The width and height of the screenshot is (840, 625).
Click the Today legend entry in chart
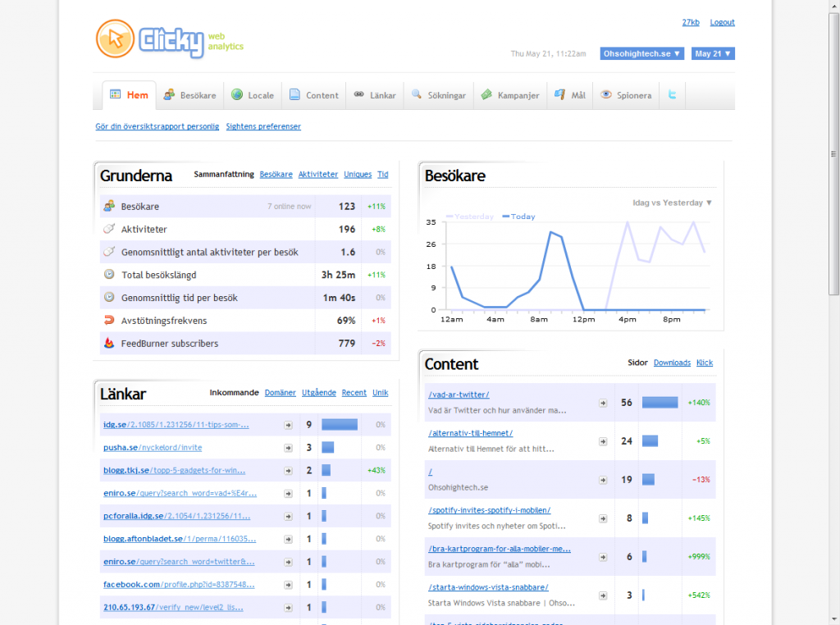pos(518,217)
